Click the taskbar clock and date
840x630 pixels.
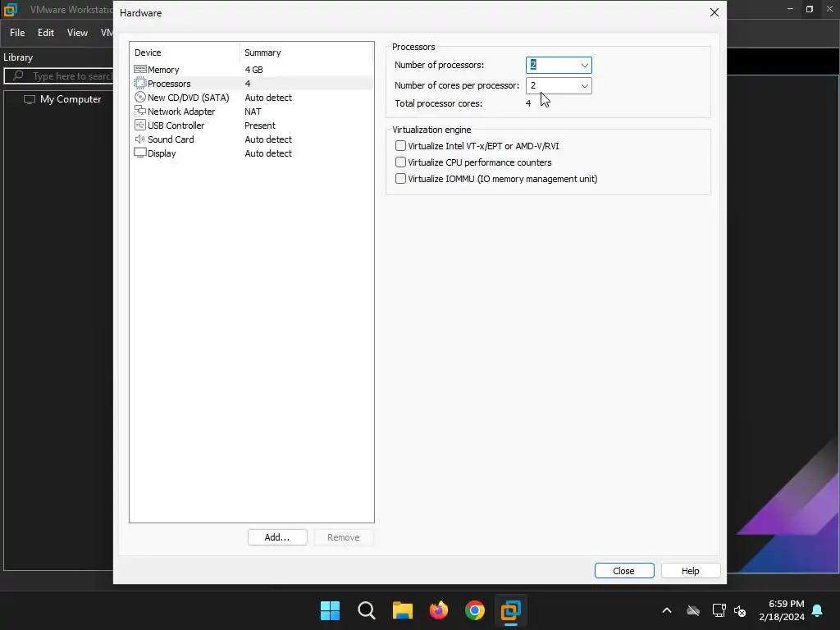click(x=782, y=610)
